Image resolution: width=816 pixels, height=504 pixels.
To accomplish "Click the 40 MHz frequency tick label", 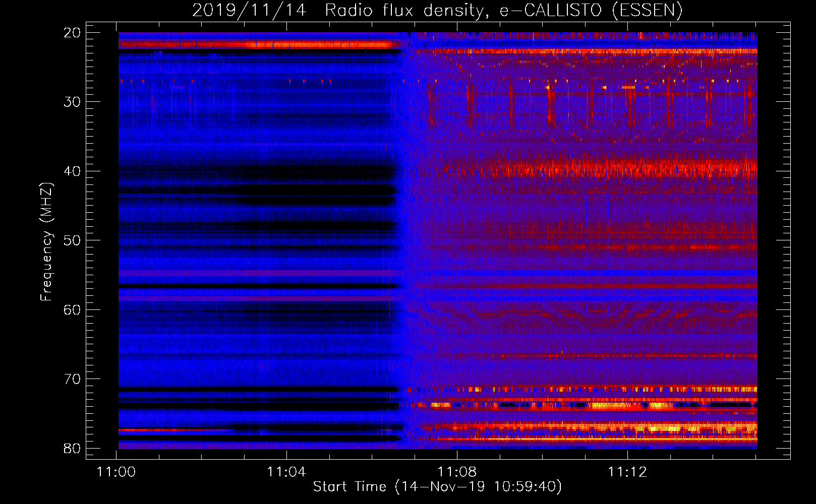I will point(73,171).
